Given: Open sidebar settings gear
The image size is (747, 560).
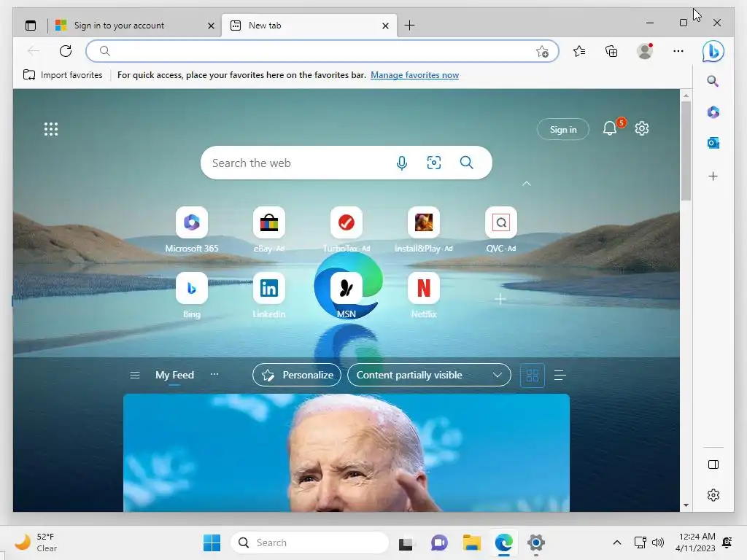Looking at the screenshot, I should (x=713, y=495).
